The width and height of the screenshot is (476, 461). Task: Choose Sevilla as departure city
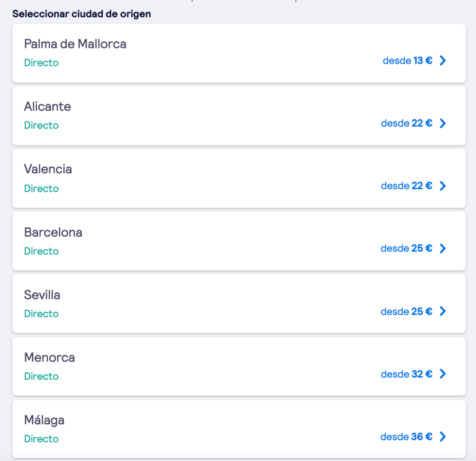pyautogui.click(x=42, y=295)
